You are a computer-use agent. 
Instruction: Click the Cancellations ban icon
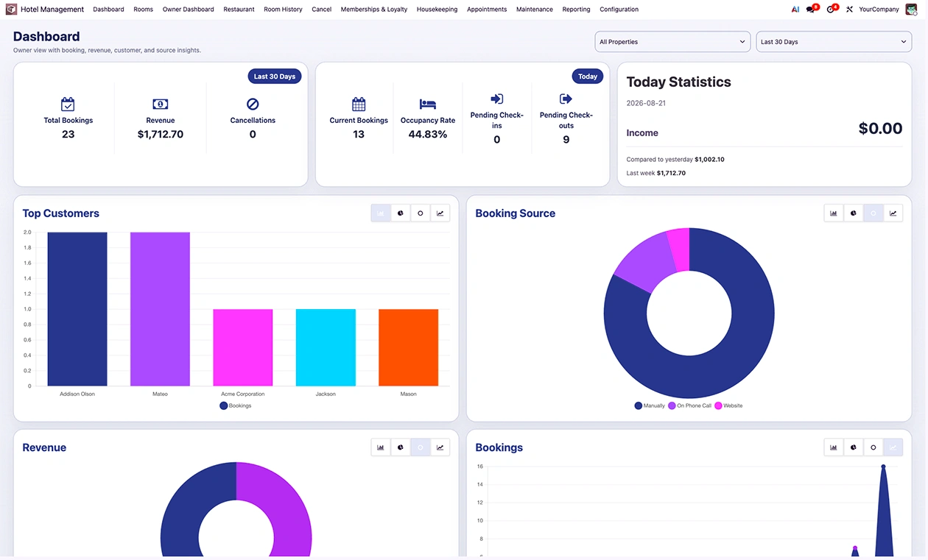tap(253, 104)
